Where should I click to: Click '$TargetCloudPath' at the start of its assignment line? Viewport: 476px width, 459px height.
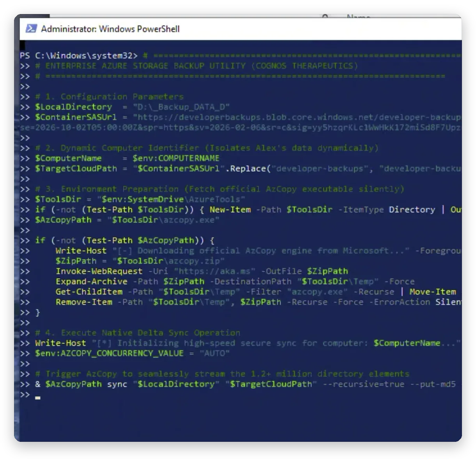76,168
